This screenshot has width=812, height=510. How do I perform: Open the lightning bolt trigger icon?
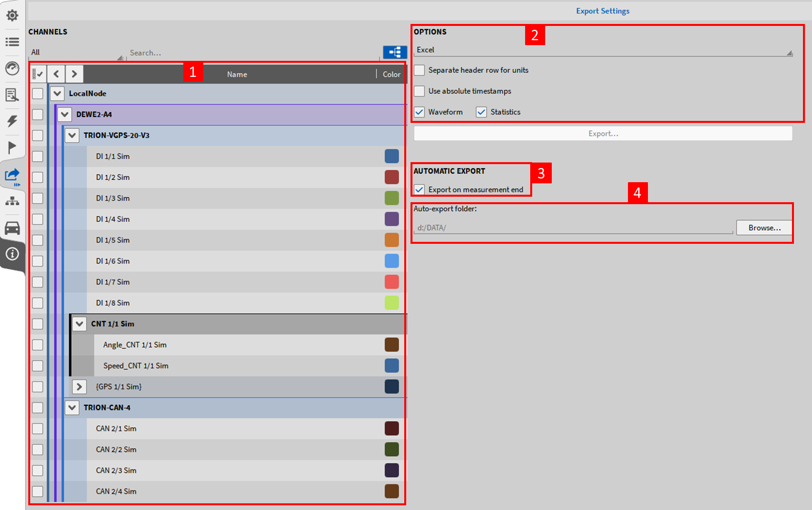point(12,121)
